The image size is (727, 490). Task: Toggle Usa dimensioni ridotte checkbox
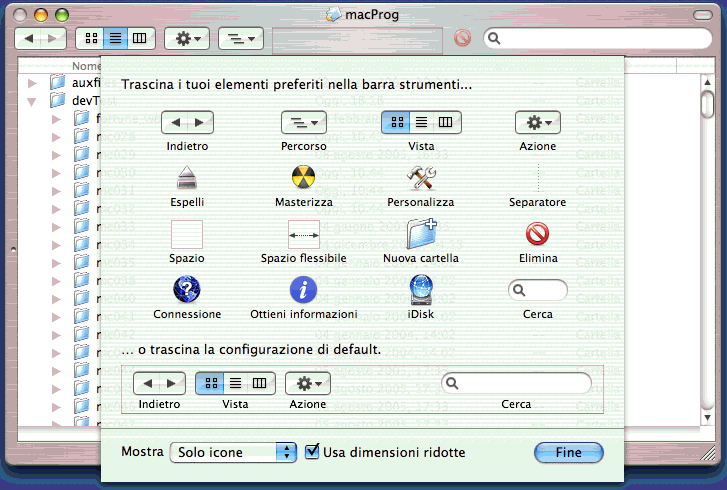[x=312, y=452]
